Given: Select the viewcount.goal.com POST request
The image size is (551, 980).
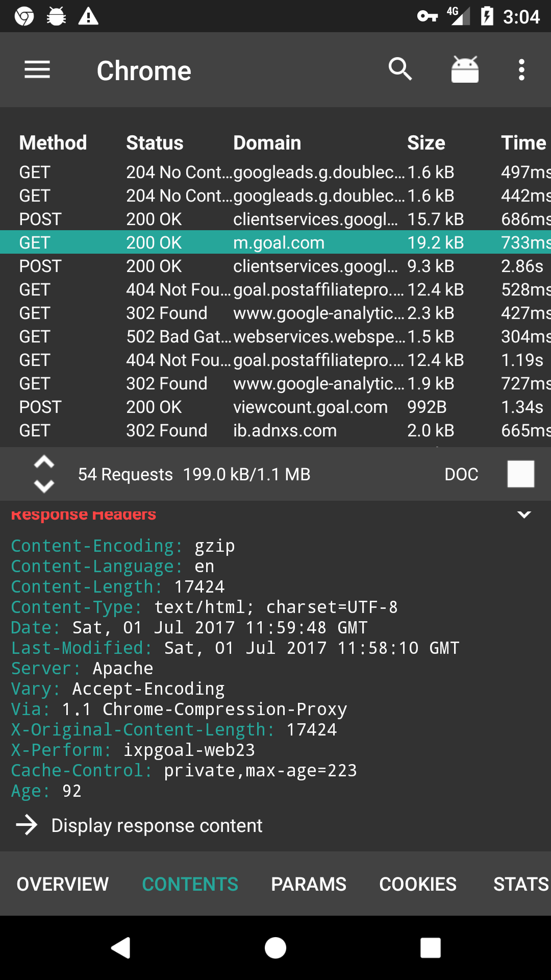Looking at the screenshot, I should pos(275,407).
